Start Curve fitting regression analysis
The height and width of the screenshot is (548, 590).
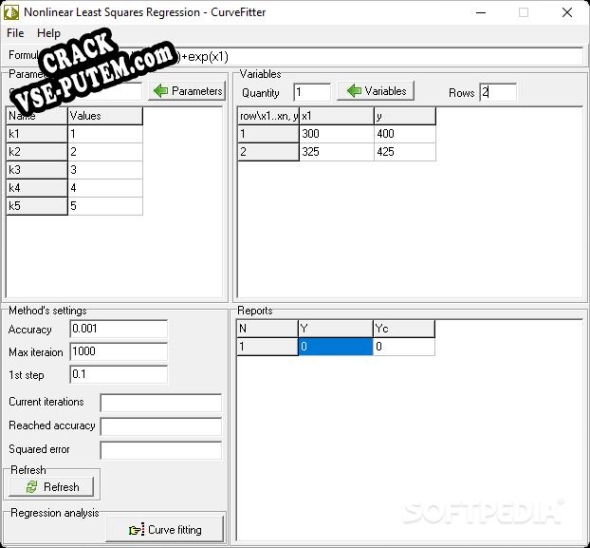pyautogui.click(x=165, y=530)
